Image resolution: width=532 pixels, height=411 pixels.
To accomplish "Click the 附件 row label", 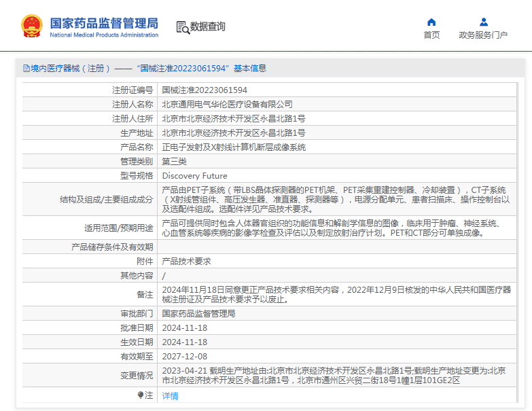I will (x=145, y=262).
